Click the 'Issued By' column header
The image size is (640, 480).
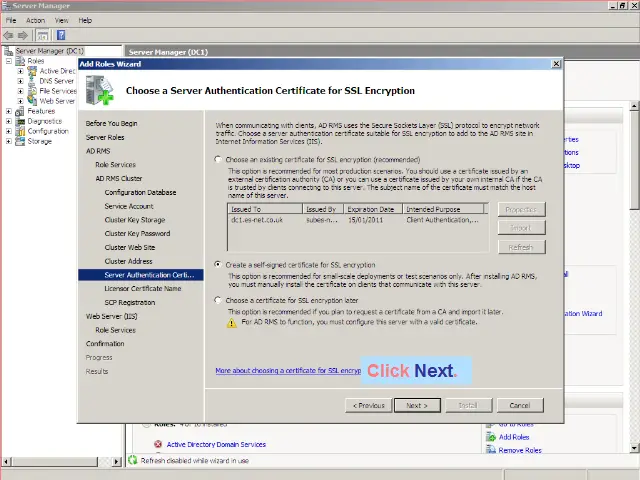click(x=323, y=209)
